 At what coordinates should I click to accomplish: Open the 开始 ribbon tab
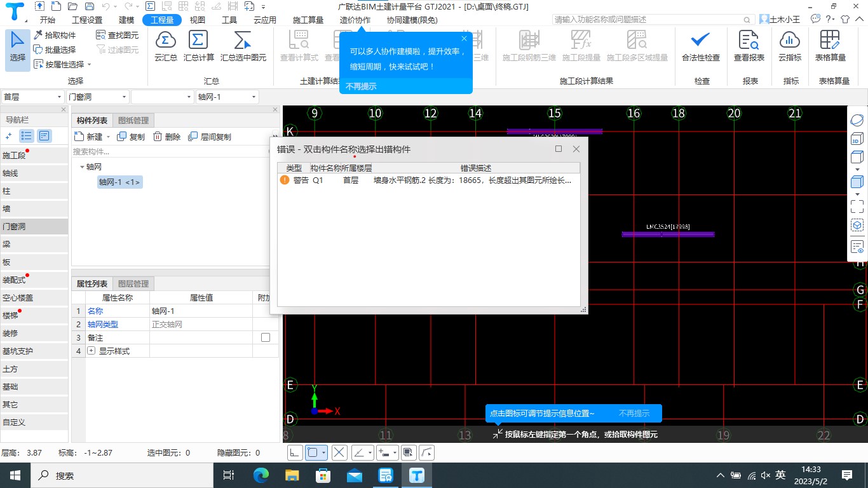click(47, 20)
